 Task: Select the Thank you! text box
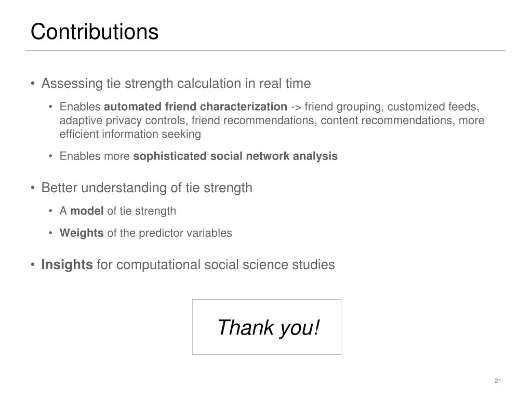[267, 327]
